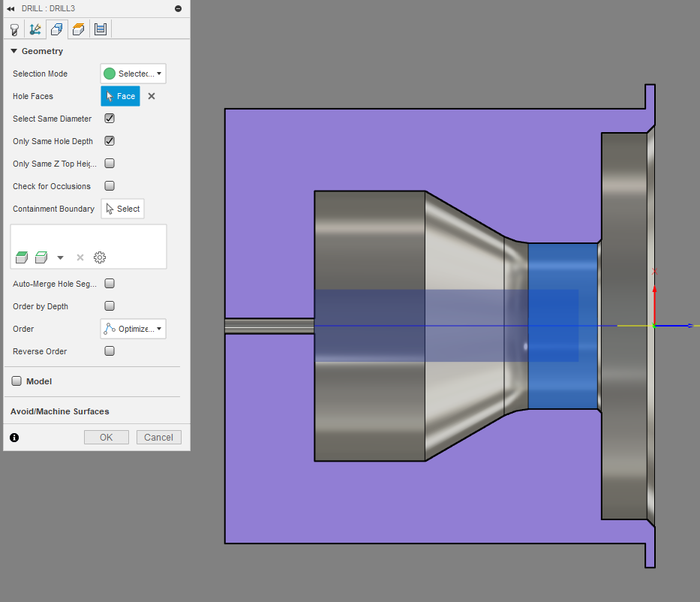Cancel the drill operation
Screen dimensions: 700x602
158,437
